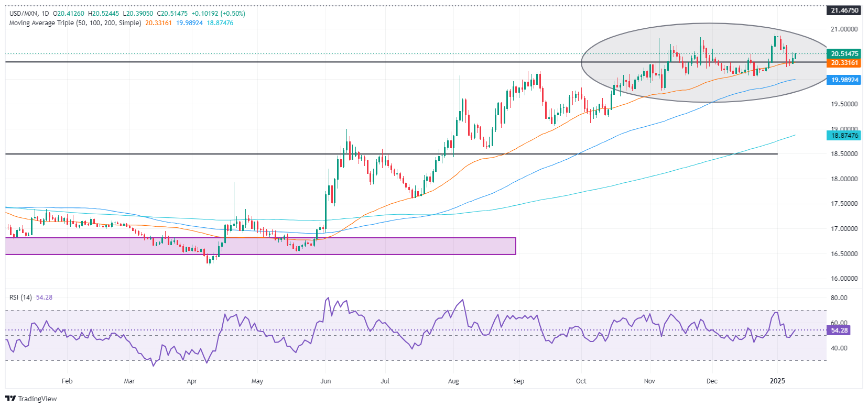Click the blue 19.98924 price axis tag
Image resolution: width=868 pixels, height=408 pixels.
click(x=844, y=80)
